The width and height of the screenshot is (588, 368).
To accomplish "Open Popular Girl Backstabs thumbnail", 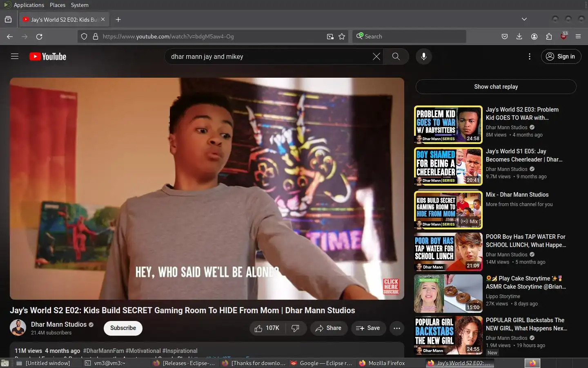I will click(x=448, y=335).
